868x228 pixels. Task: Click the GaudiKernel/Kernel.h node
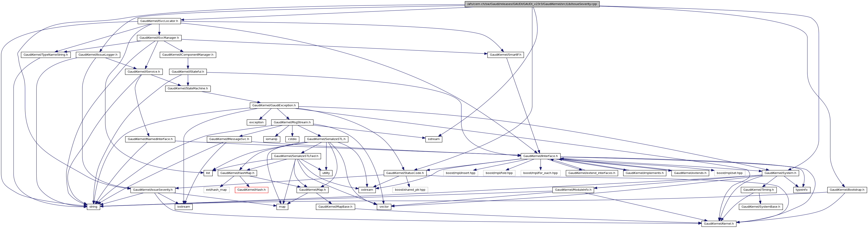coord(719,224)
